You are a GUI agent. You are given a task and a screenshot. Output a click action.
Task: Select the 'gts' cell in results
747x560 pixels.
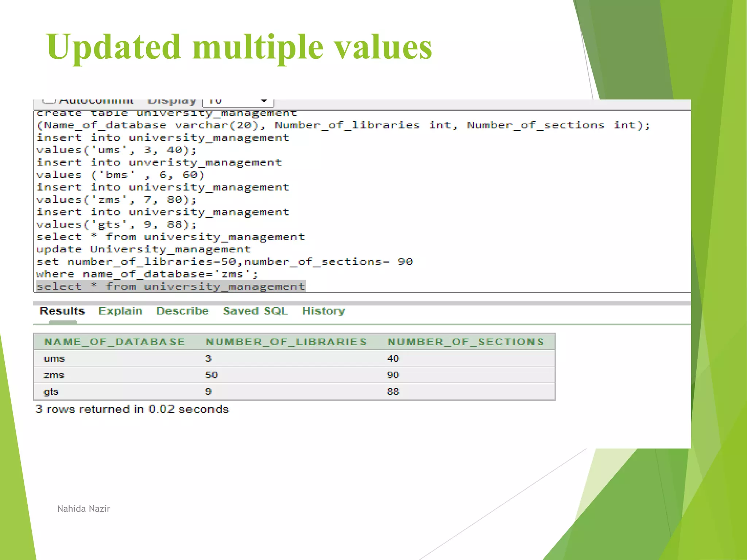click(x=51, y=392)
